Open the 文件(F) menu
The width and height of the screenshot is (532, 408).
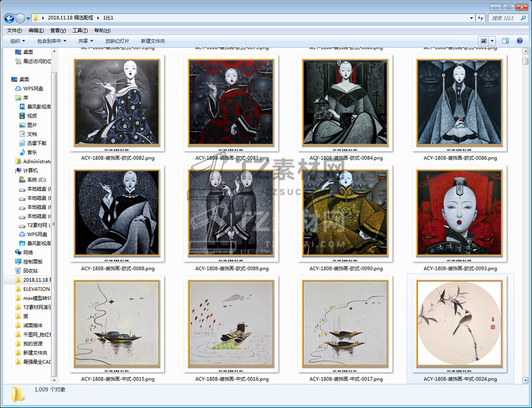[x=14, y=30]
